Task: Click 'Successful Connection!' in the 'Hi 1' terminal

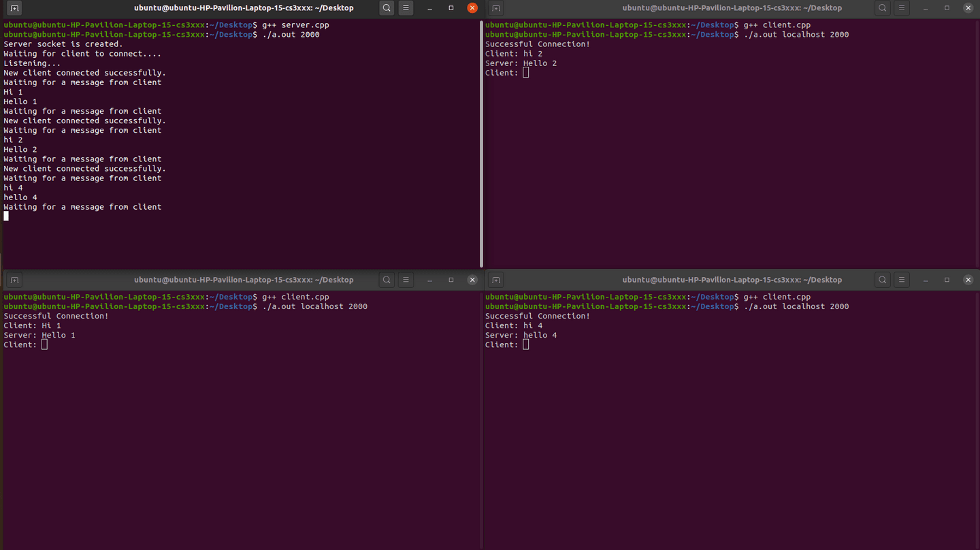Action: click(56, 316)
